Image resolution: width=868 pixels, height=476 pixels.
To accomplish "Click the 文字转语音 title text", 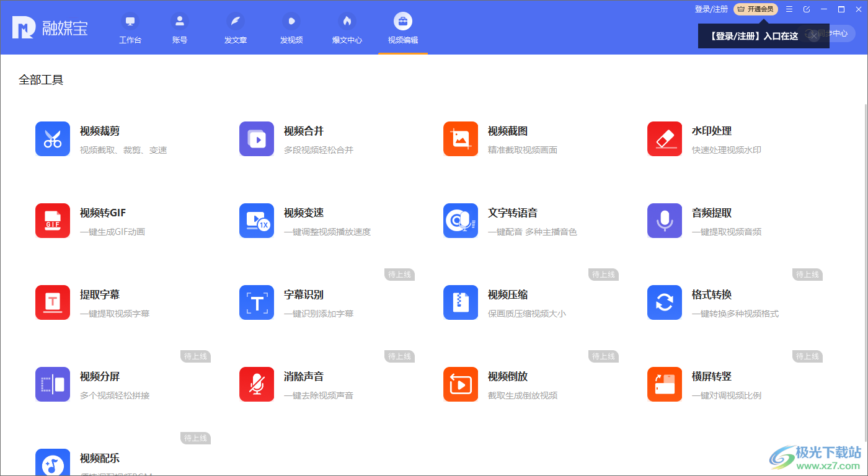I will pos(513,213).
